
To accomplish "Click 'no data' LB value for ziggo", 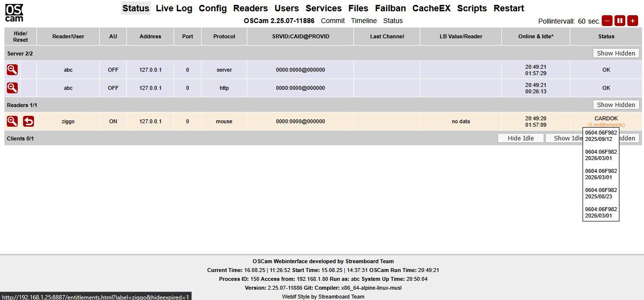I will (461, 121).
